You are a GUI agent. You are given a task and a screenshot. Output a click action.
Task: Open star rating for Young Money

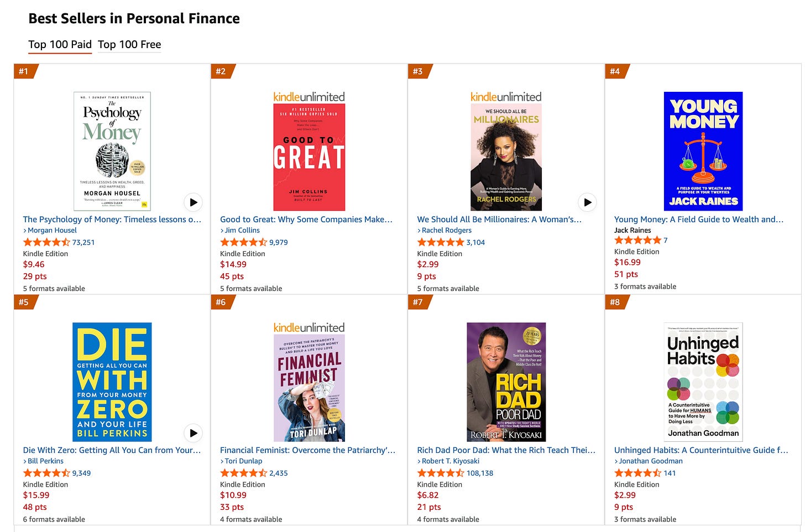click(637, 240)
